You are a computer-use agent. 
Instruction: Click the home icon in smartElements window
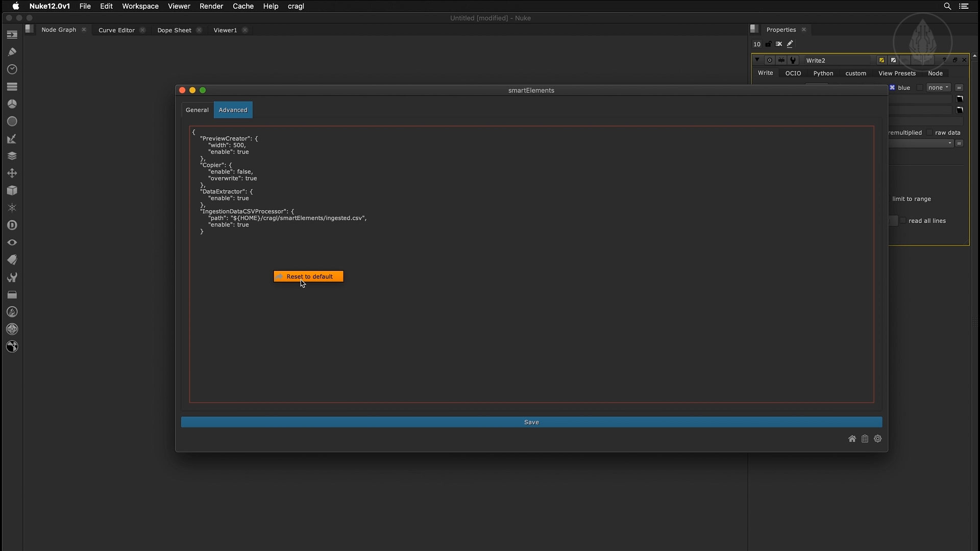[x=852, y=439]
